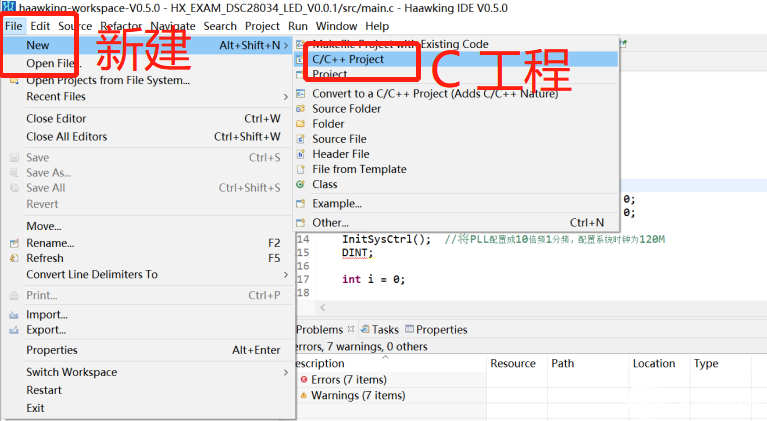767x421 pixels.
Task: Open the Search menu
Action: click(x=220, y=26)
